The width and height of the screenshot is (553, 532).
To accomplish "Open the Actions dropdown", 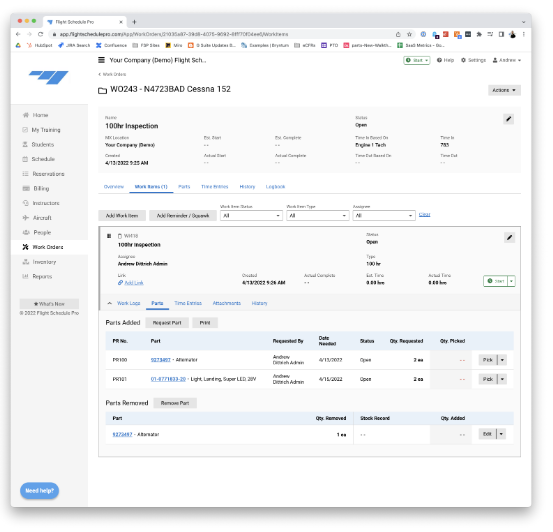I will 504,90.
